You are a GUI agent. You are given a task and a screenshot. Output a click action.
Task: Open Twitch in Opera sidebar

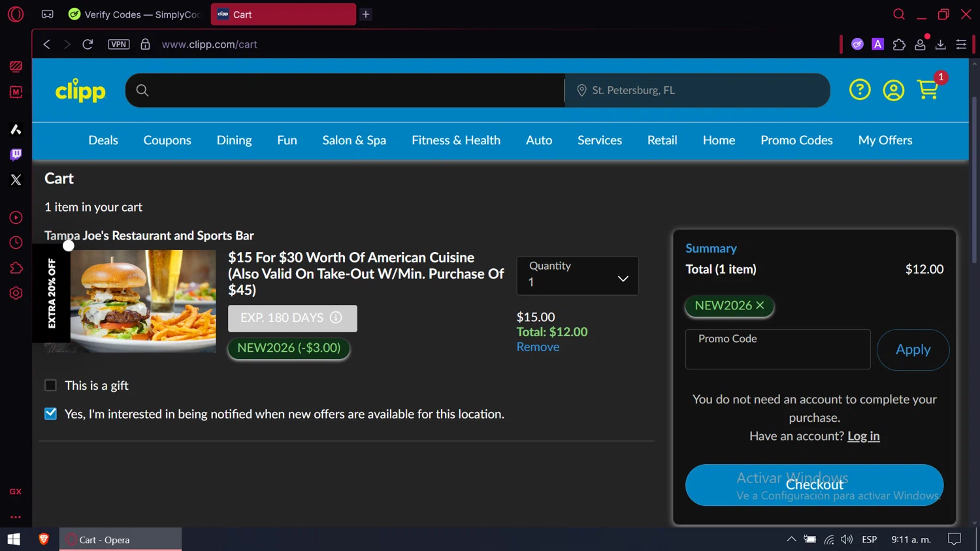click(x=16, y=154)
